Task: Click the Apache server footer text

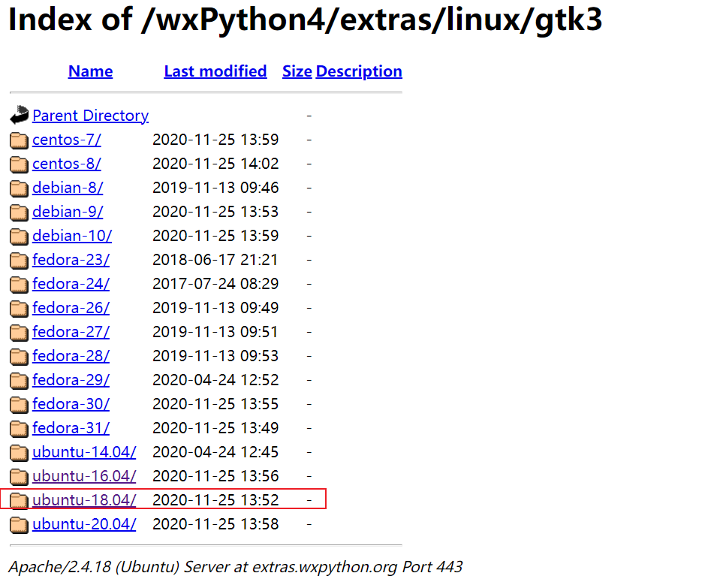Action: coord(236,567)
